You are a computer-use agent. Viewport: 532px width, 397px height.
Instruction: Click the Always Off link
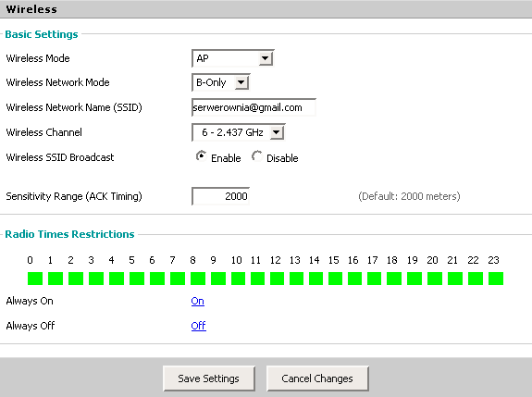pyautogui.click(x=199, y=326)
